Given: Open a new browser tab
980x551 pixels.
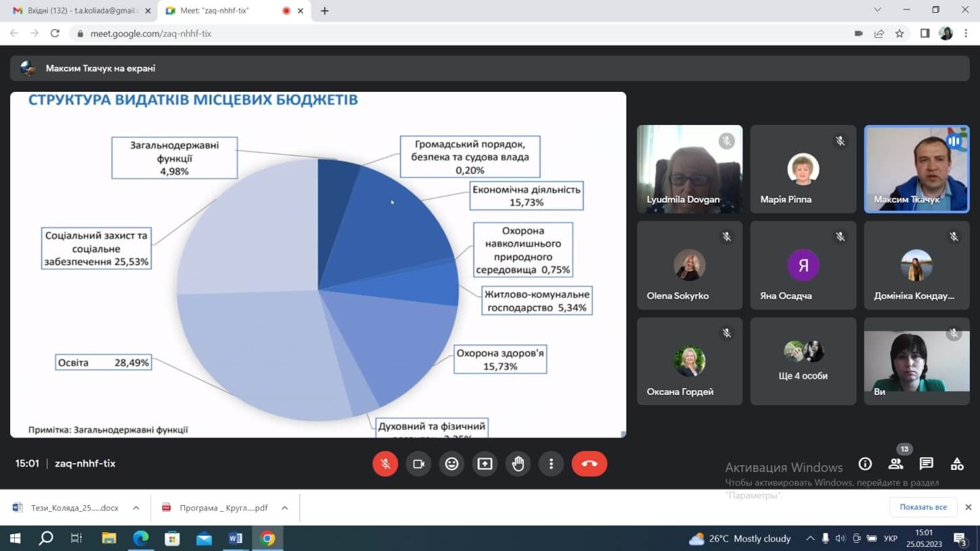Looking at the screenshot, I should coord(325,11).
